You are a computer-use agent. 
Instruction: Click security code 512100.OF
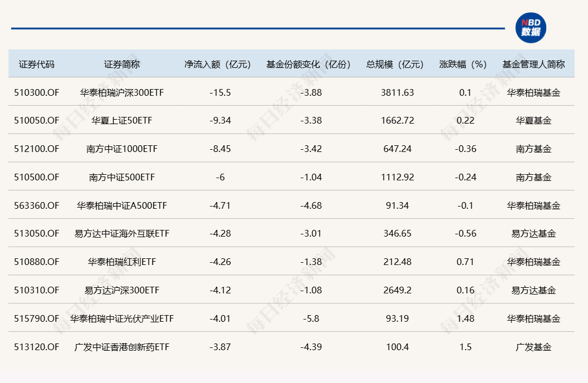(x=37, y=149)
